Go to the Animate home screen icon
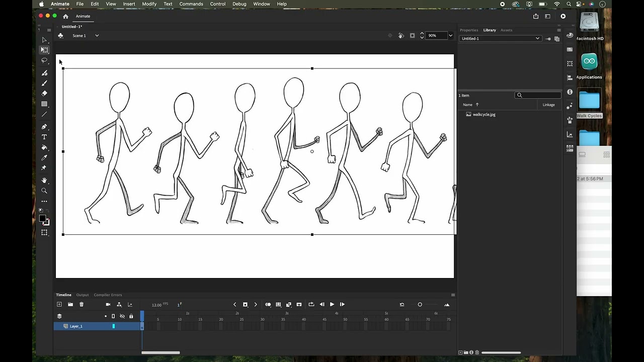The image size is (644, 362). pyautogui.click(x=65, y=16)
